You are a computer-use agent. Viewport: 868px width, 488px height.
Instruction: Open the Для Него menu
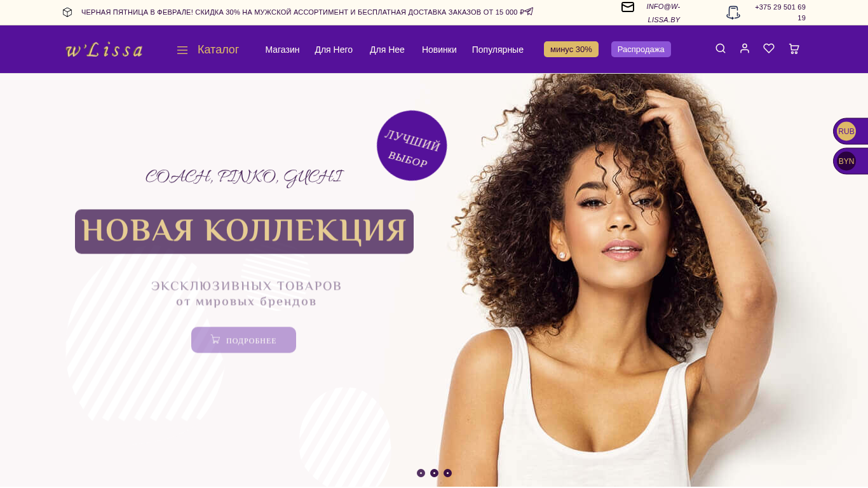click(x=334, y=50)
